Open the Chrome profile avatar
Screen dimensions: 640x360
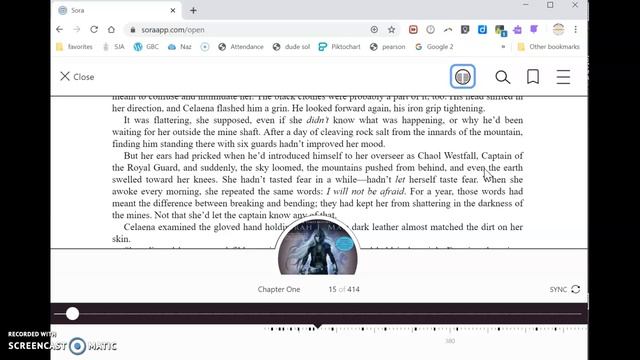click(558, 29)
